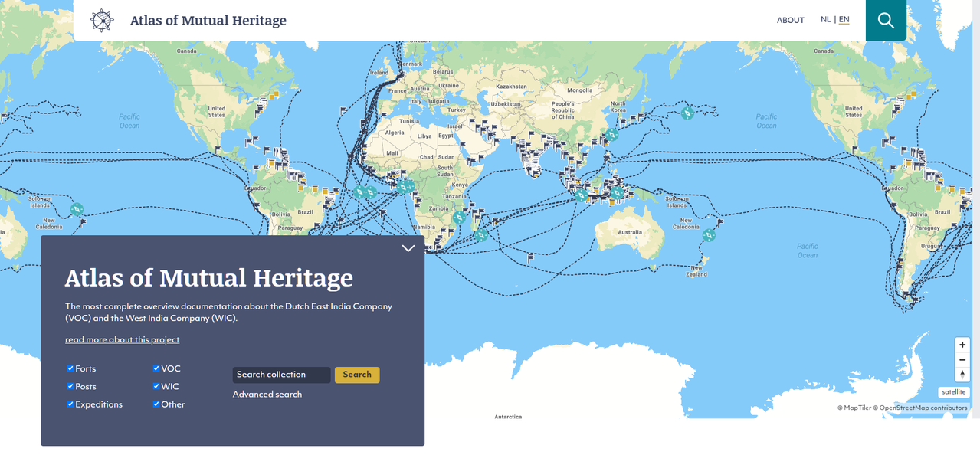Open teal marker north of New Zealand
Image resolution: width=980 pixels, height=465 pixels.
(709, 235)
